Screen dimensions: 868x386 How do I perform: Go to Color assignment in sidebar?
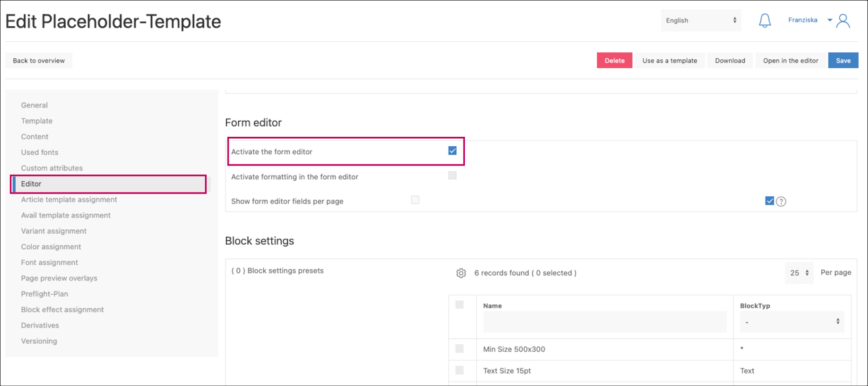[51, 247]
